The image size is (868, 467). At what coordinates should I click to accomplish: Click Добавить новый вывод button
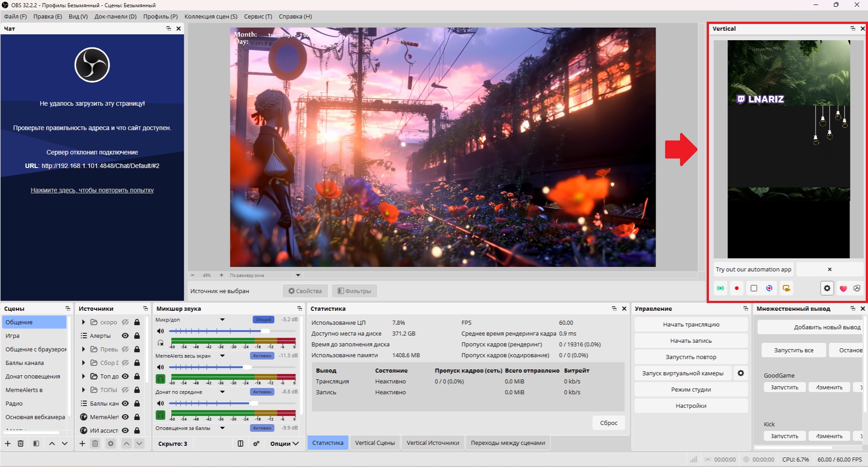(x=811, y=327)
